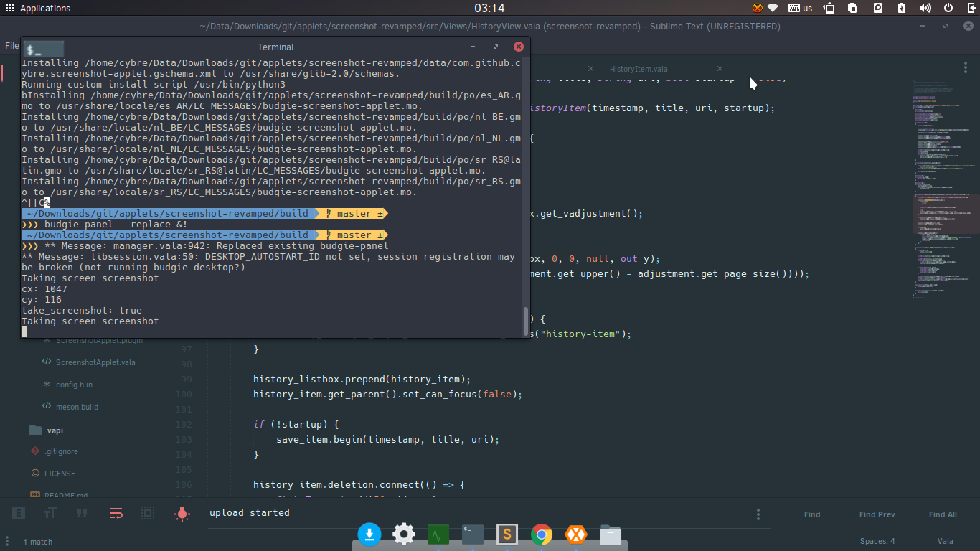Open the sound volume indicator

click(925, 9)
